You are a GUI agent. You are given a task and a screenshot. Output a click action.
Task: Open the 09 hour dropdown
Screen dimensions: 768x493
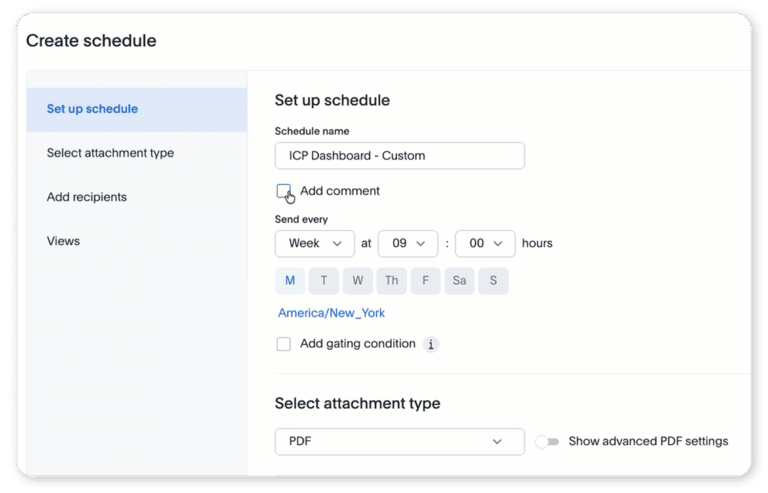pyautogui.click(x=407, y=243)
